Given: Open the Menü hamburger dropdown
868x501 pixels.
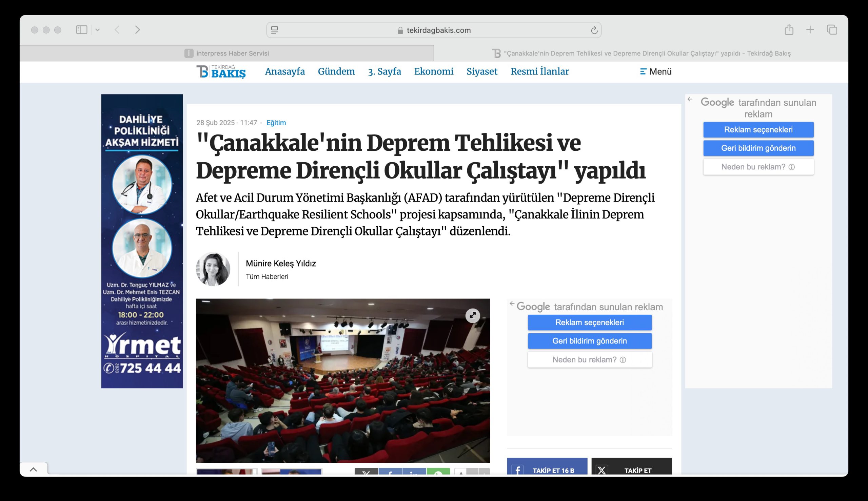Looking at the screenshot, I should point(655,71).
